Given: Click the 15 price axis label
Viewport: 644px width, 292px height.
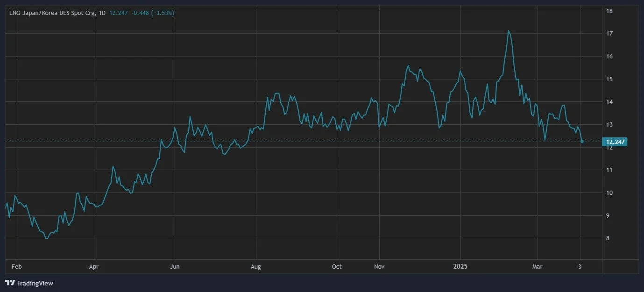Looking at the screenshot, I should pyautogui.click(x=609, y=79).
